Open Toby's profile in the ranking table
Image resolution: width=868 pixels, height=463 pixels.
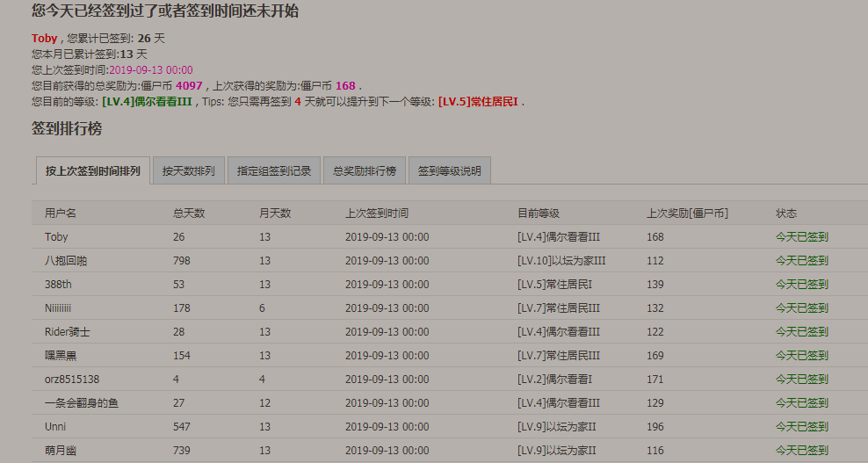tap(56, 237)
